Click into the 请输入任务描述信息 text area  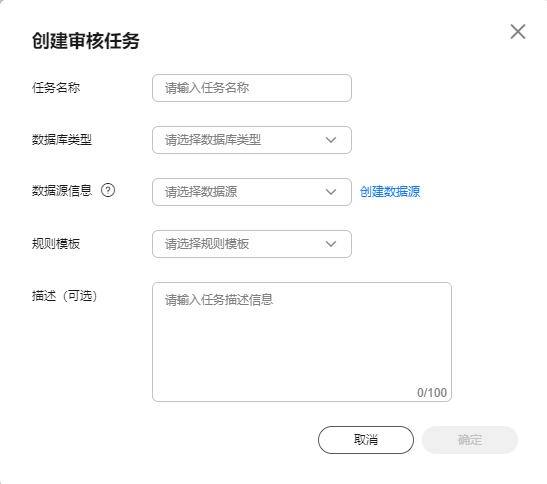click(x=302, y=342)
